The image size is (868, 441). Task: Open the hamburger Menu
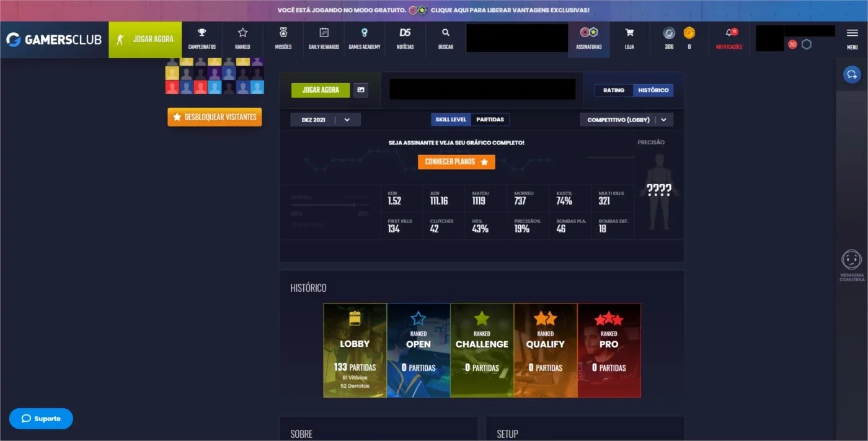coord(852,34)
